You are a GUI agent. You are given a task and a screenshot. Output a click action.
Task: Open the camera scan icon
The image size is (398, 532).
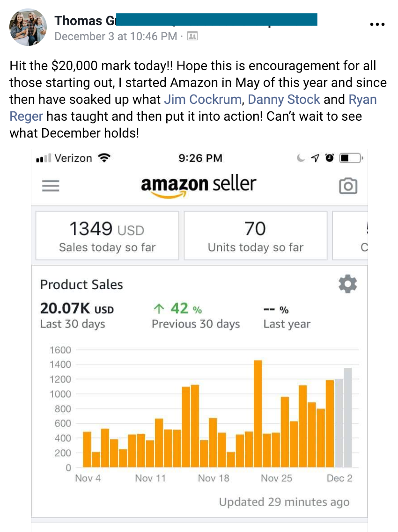347,186
